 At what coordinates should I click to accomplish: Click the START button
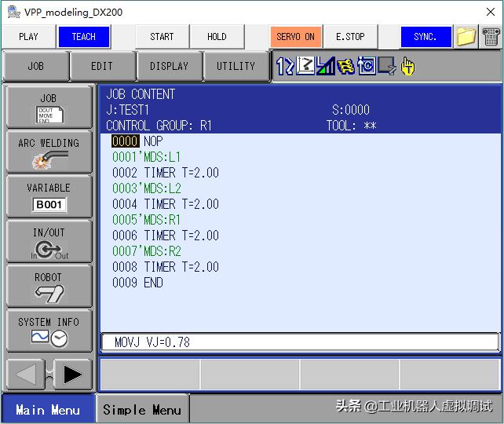pos(162,37)
